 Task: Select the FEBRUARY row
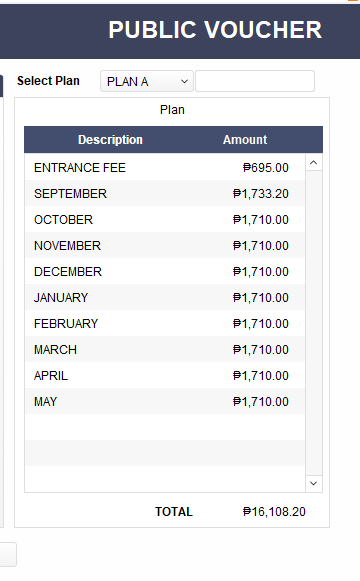coord(165,323)
